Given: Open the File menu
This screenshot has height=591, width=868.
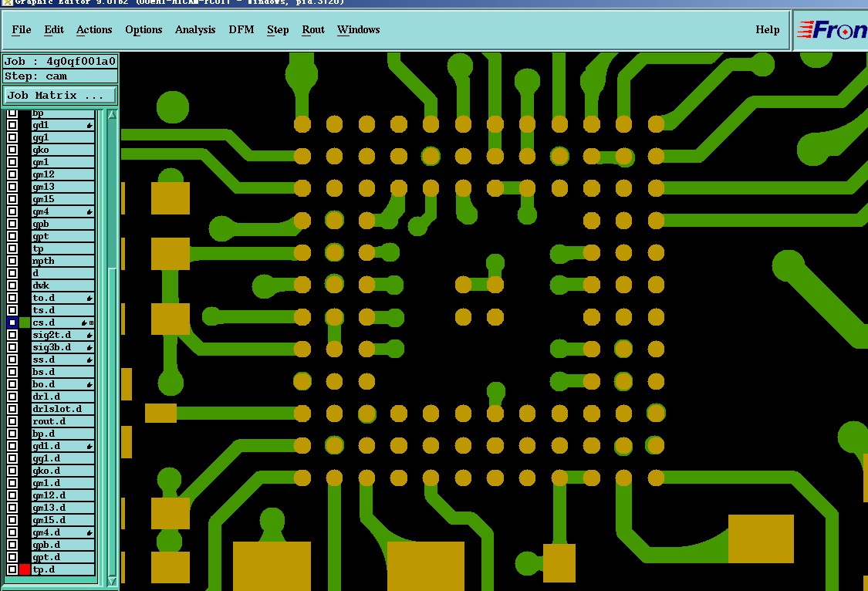Looking at the screenshot, I should (x=22, y=30).
